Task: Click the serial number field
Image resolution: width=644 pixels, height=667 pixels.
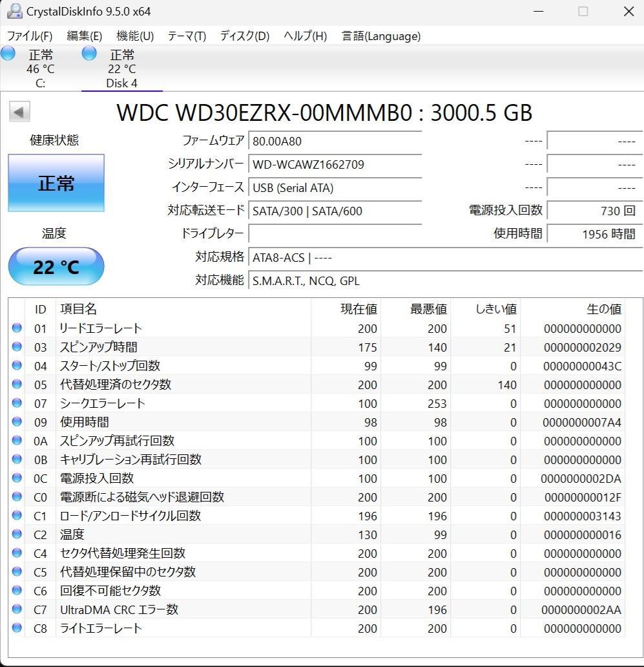Action: [335, 164]
